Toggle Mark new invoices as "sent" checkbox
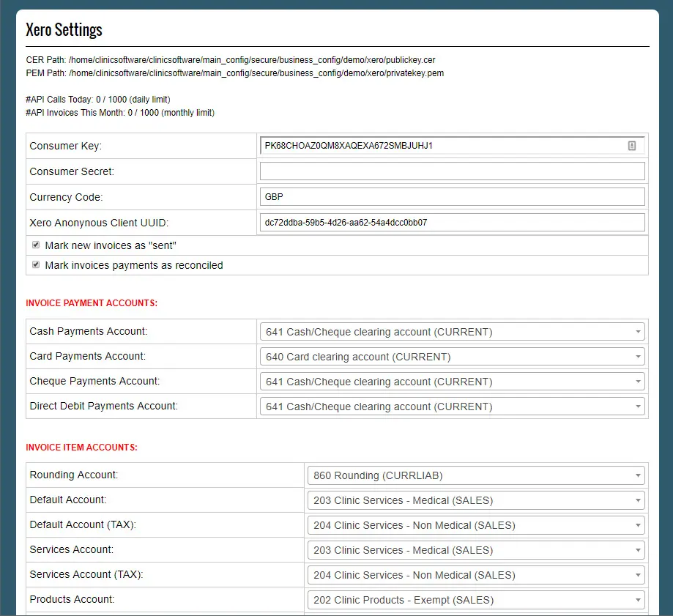Viewport: 673px width, 616px height. click(x=36, y=245)
